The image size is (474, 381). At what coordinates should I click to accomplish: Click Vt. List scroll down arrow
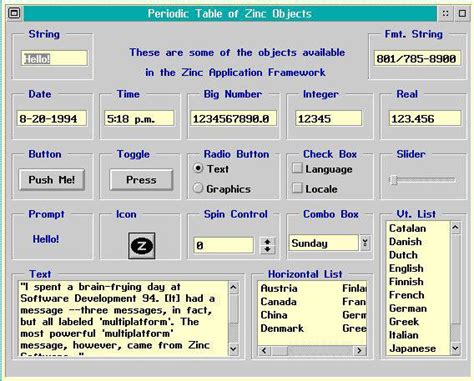tap(455, 349)
